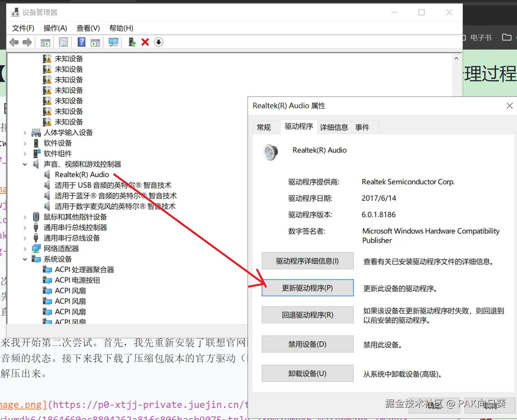Image resolution: width=517 pixels, height=420 pixels.
Task: Click the action pane toolbar icon
Action: click(95, 42)
